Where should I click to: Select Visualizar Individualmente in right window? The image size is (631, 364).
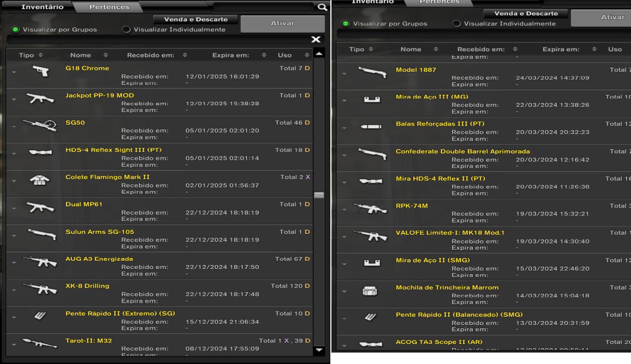457,24
